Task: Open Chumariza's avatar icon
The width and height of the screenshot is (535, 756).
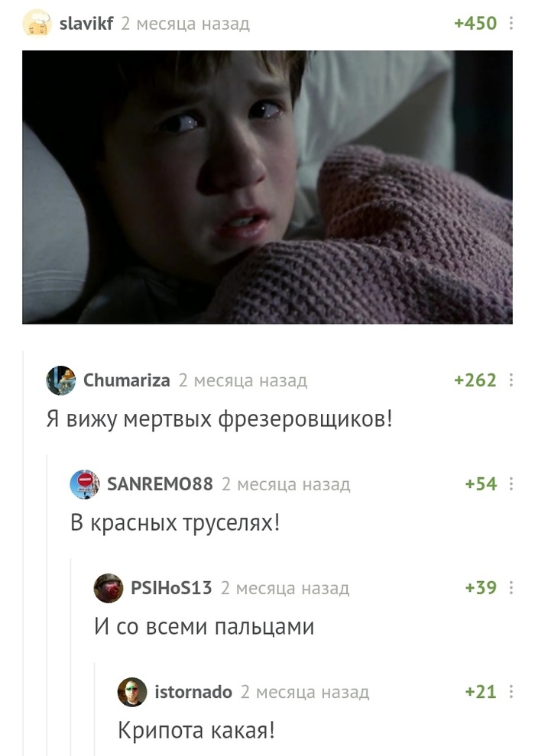Action: click(x=61, y=380)
